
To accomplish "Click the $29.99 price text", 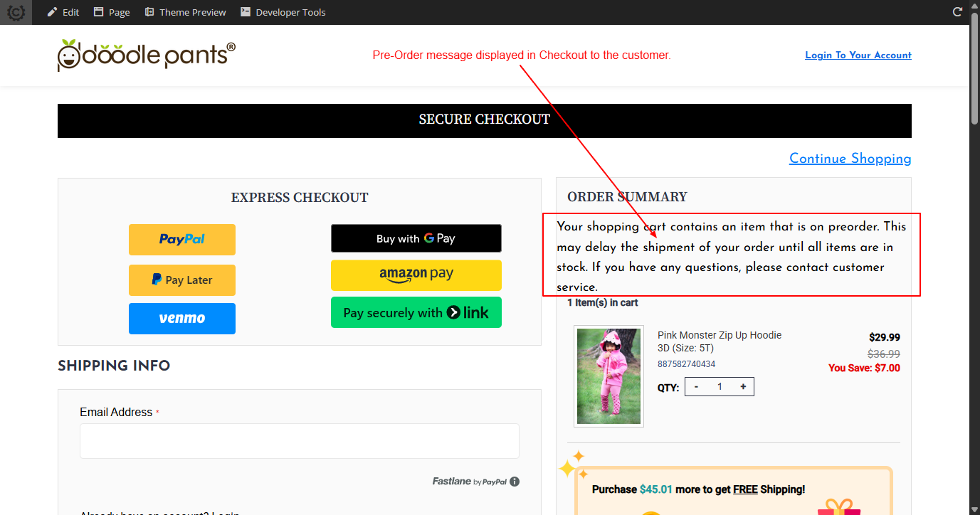I will click(885, 337).
